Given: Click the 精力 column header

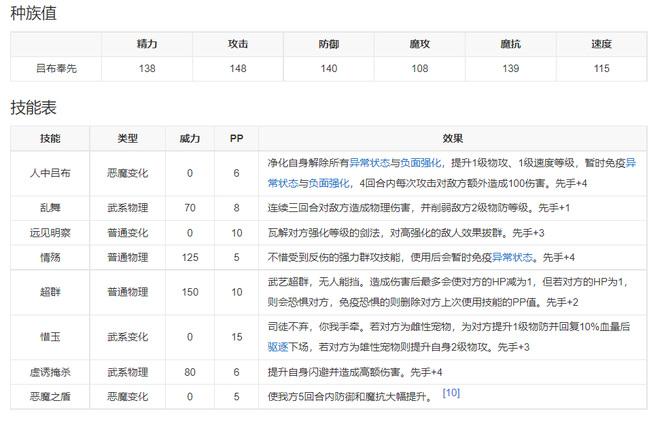Looking at the screenshot, I should pyautogui.click(x=147, y=44).
